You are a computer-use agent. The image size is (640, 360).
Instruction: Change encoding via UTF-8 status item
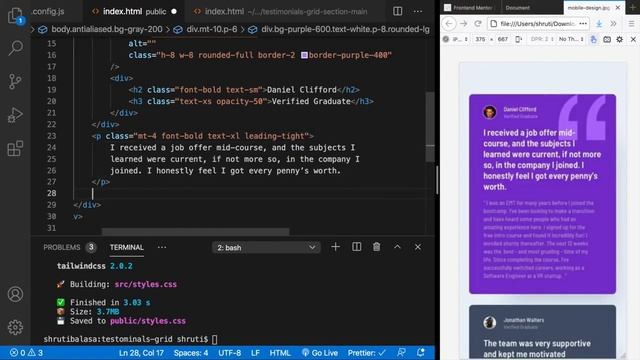[229, 353]
